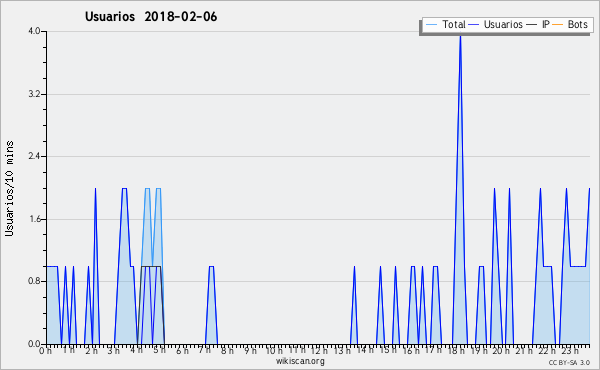Click the orange Bots legend line
Image resolution: width=600 pixels, height=370 pixels.
[558, 25]
